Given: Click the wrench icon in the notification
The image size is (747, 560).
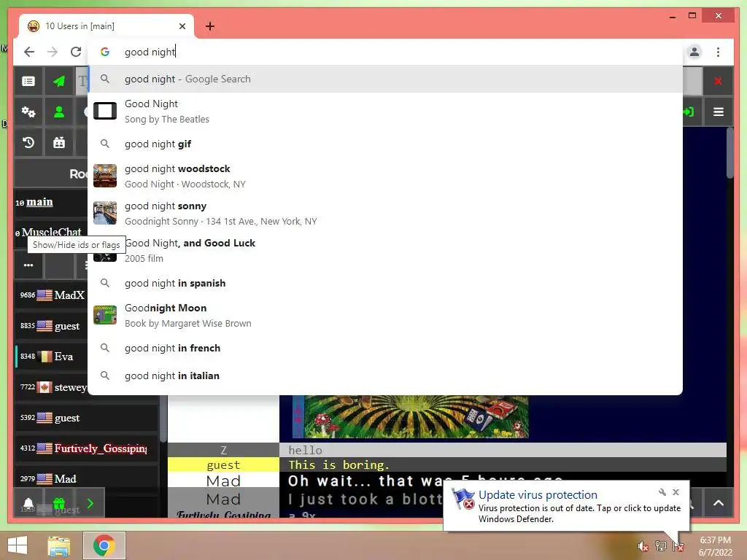Looking at the screenshot, I should [662, 492].
